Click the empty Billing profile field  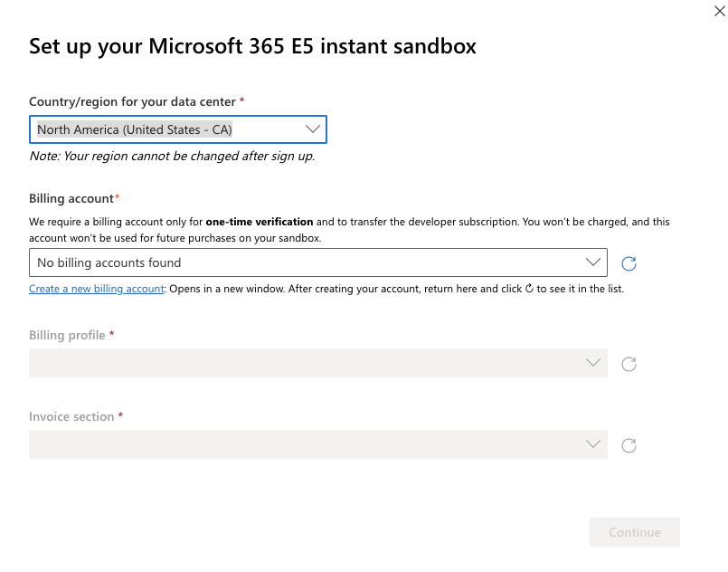[318, 363]
